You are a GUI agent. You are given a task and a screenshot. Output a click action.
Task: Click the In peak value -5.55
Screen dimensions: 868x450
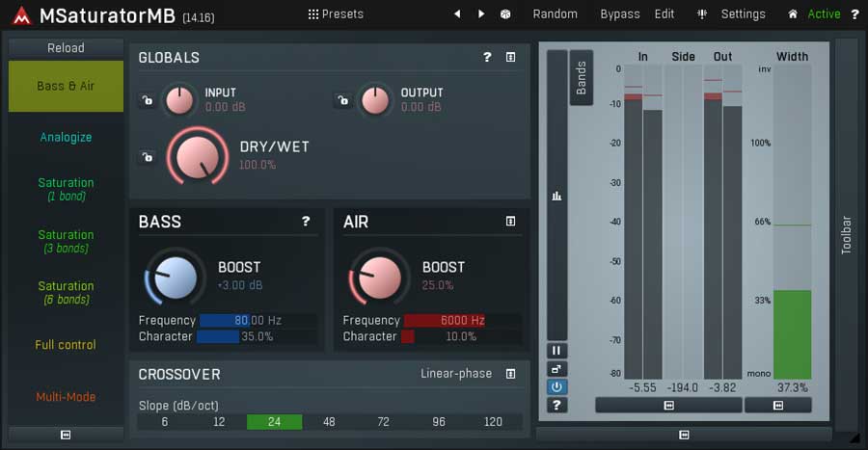click(x=642, y=387)
